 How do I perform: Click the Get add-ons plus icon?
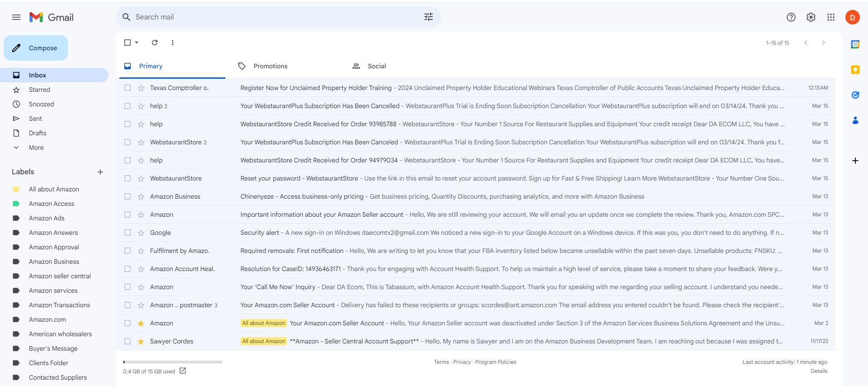(x=855, y=161)
